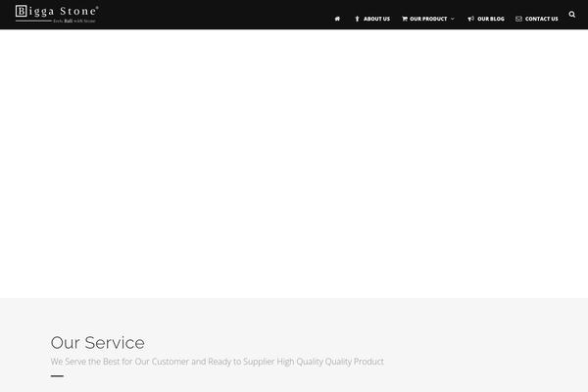Click the envelope icon beside Contact Us
Viewport: 588px width, 392px height.
coord(518,19)
